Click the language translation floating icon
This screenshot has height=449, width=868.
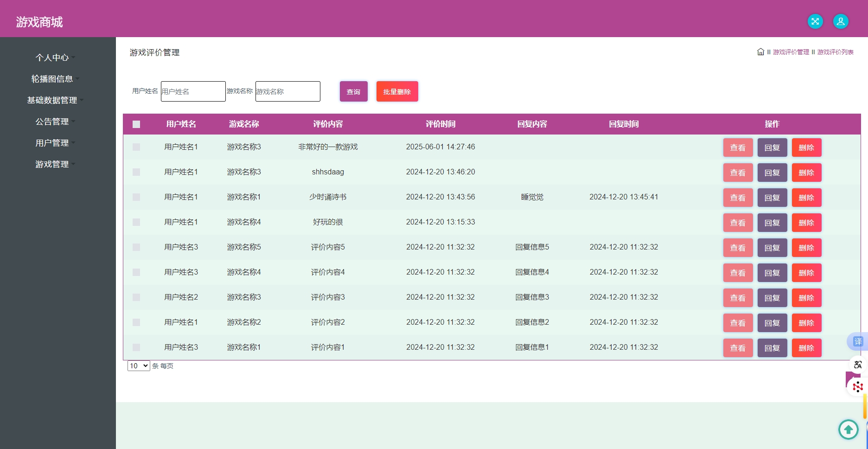point(857,365)
